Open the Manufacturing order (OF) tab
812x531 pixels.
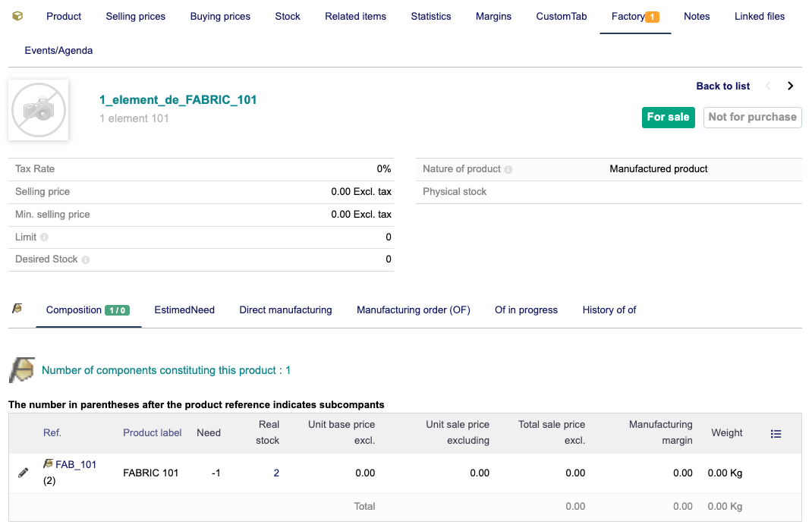click(413, 309)
